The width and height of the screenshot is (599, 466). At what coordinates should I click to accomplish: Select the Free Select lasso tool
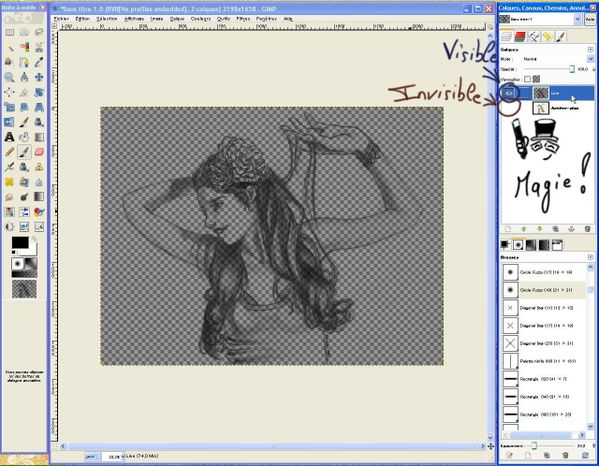[39, 32]
